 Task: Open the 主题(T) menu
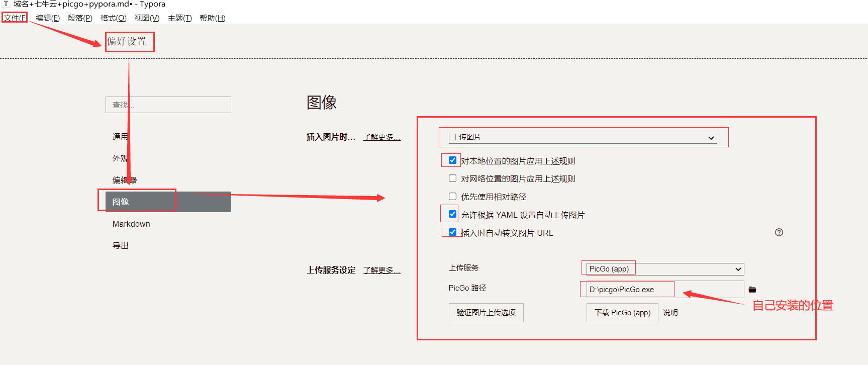(180, 18)
